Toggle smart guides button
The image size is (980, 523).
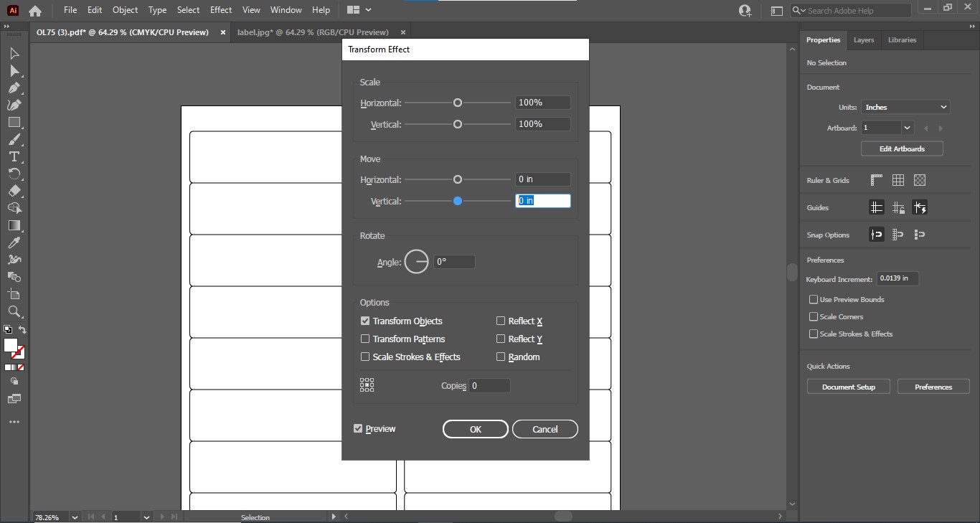coord(920,207)
